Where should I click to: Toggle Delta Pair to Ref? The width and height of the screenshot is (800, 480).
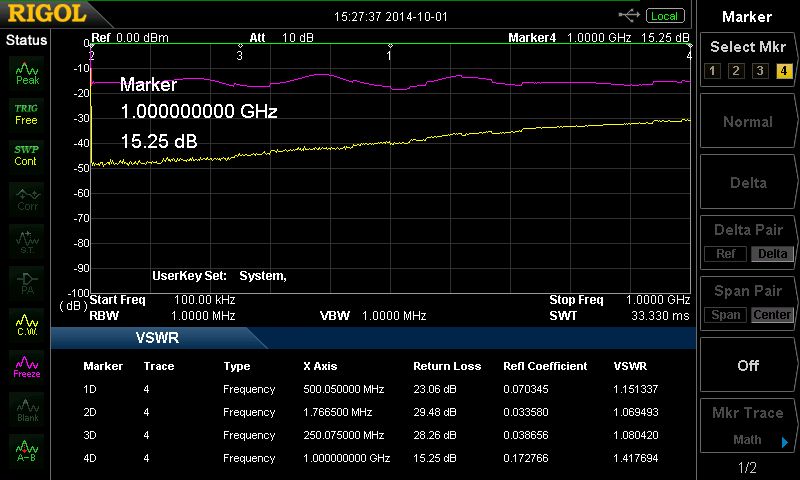[x=725, y=254]
